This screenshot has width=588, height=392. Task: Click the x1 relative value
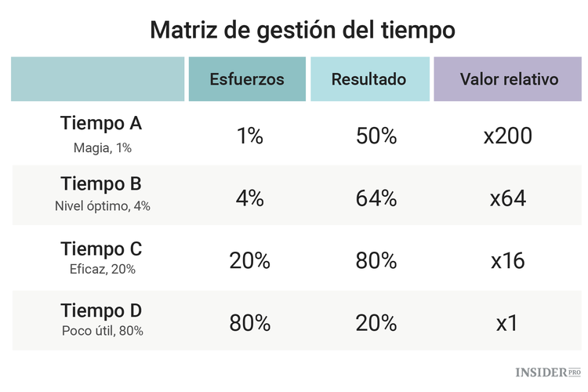point(508,322)
